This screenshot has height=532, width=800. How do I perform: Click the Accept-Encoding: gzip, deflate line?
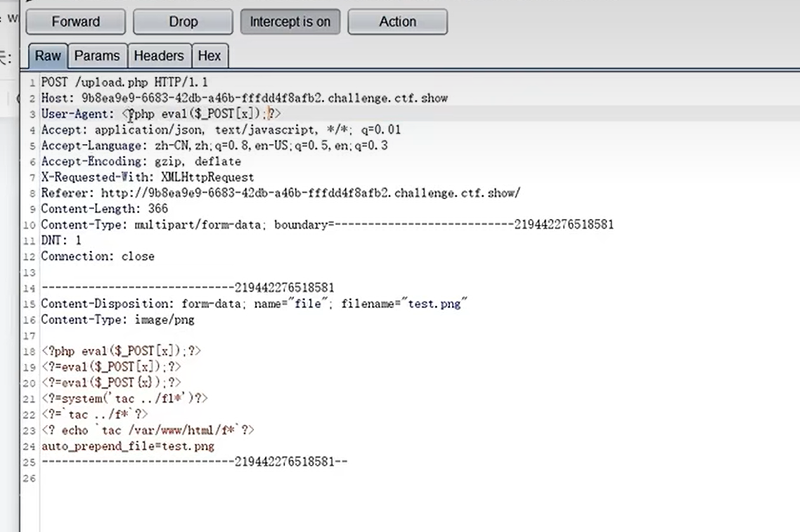click(141, 162)
